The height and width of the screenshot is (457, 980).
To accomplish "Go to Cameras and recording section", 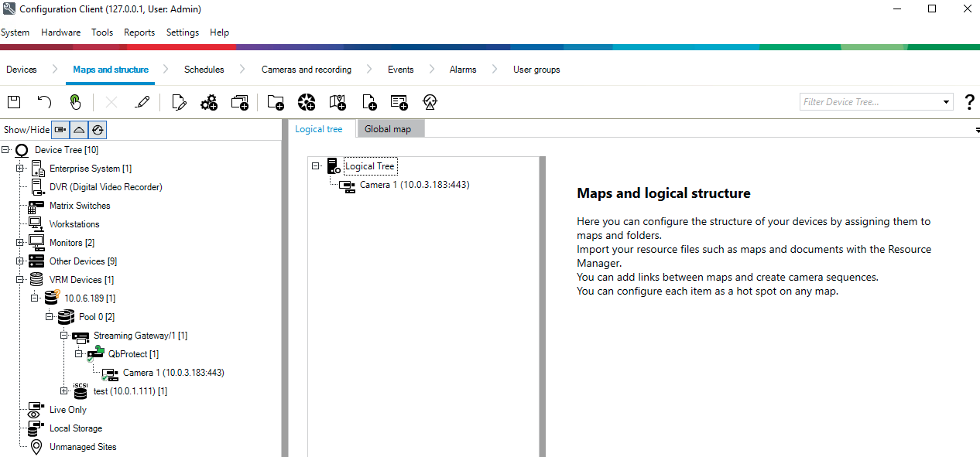I will [306, 70].
